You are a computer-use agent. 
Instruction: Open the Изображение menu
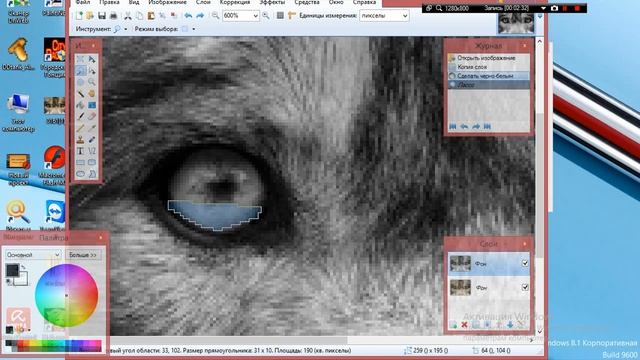167,2
